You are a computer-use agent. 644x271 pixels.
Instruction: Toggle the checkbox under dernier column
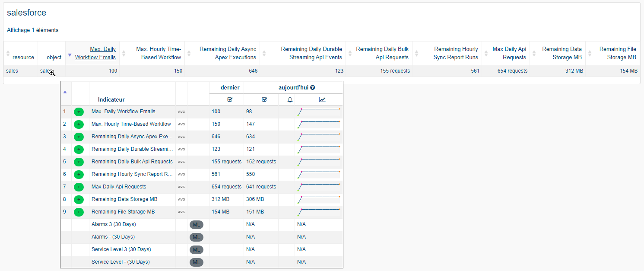(230, 100)
